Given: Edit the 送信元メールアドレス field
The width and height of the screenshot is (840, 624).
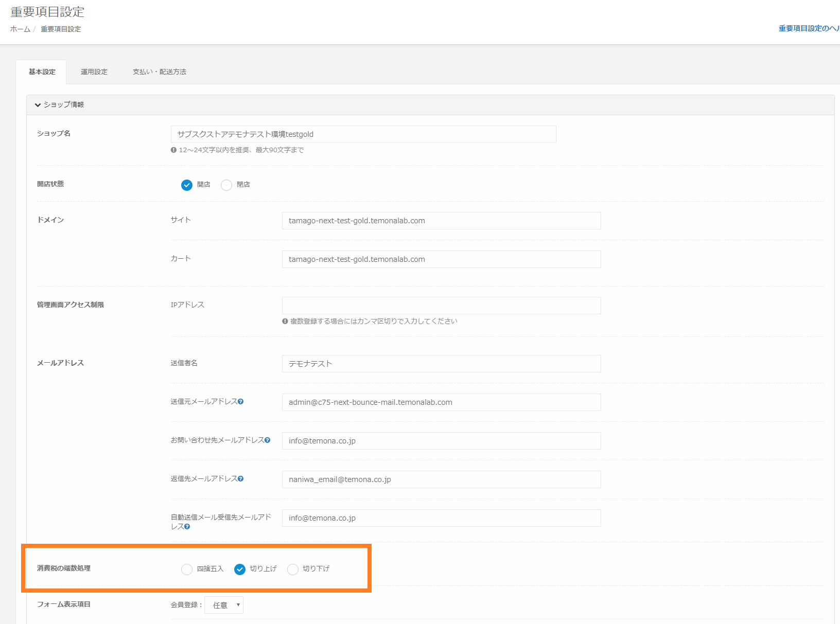Looking at the screenshot, I should coord(442,402).
